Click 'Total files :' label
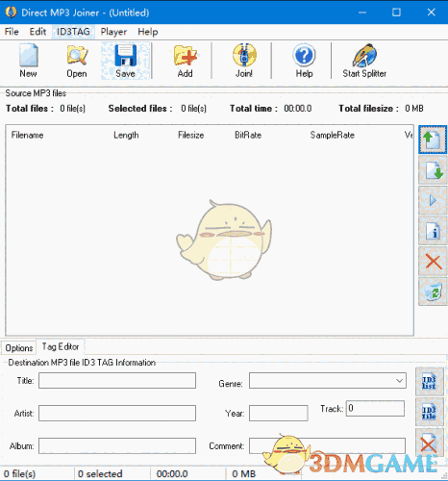The image size is (448, 481). pyautogui.click(x=30, y=109)
